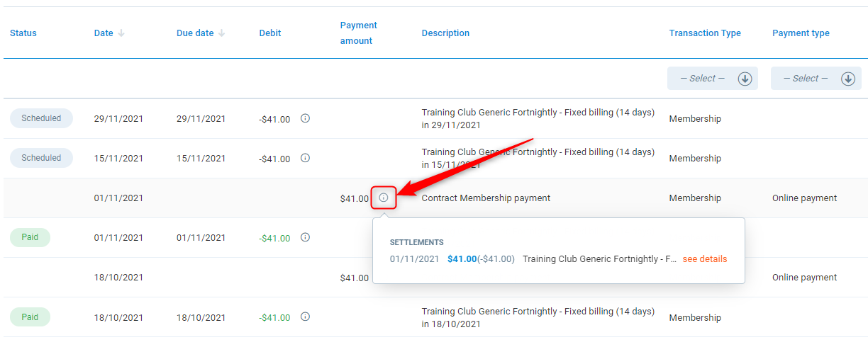Image resolution: width=868 pixels, height=347 pixels.
Task: Click debit info icon for 29/11/2021 scheduled row
Action: (305, 118)
